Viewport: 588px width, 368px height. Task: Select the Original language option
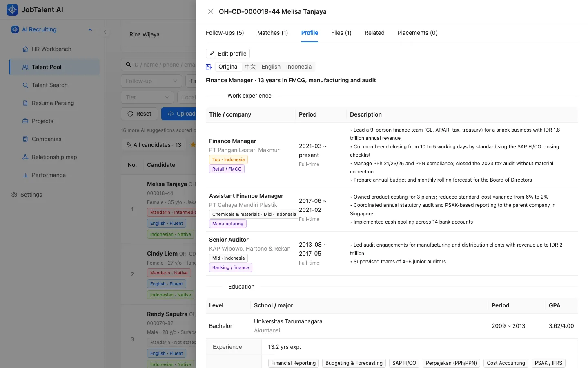pyautogui.click(x=228, y=67)
